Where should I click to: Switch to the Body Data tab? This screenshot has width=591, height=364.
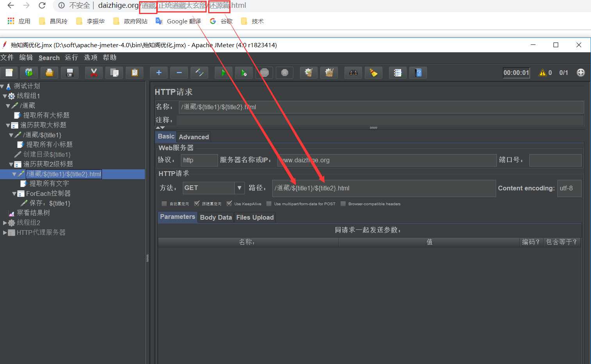point(216,217)
